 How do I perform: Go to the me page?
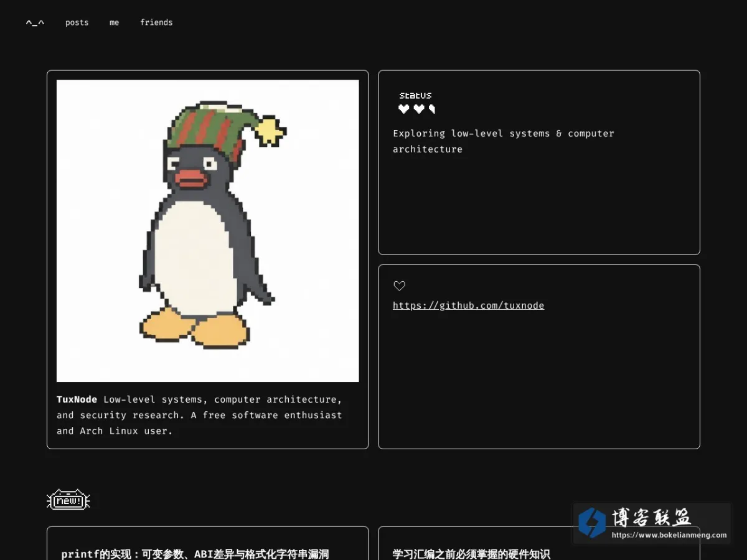coord(114,22)
